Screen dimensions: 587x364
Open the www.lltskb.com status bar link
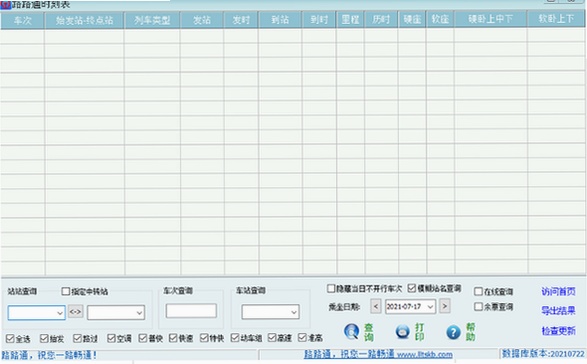425,354
